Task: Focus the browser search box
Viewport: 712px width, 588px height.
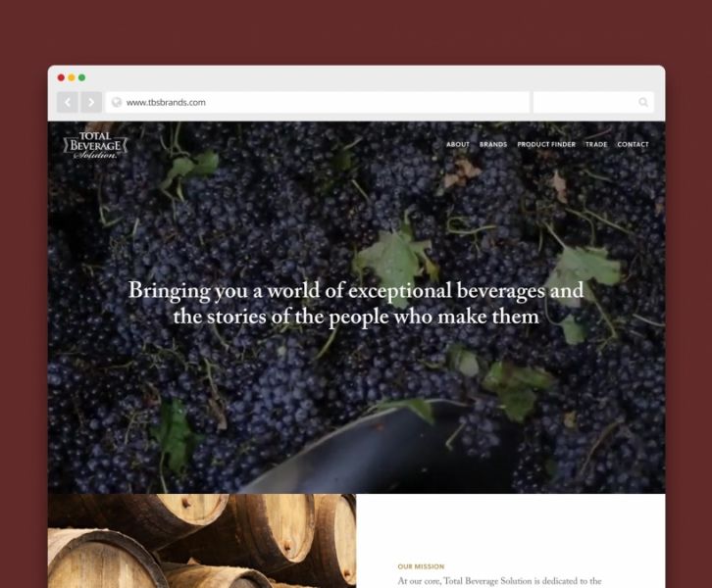Action: [593, 102]
